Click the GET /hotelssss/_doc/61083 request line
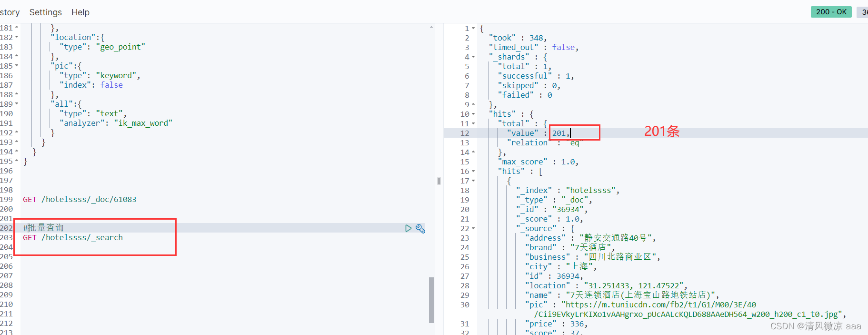 80,200
